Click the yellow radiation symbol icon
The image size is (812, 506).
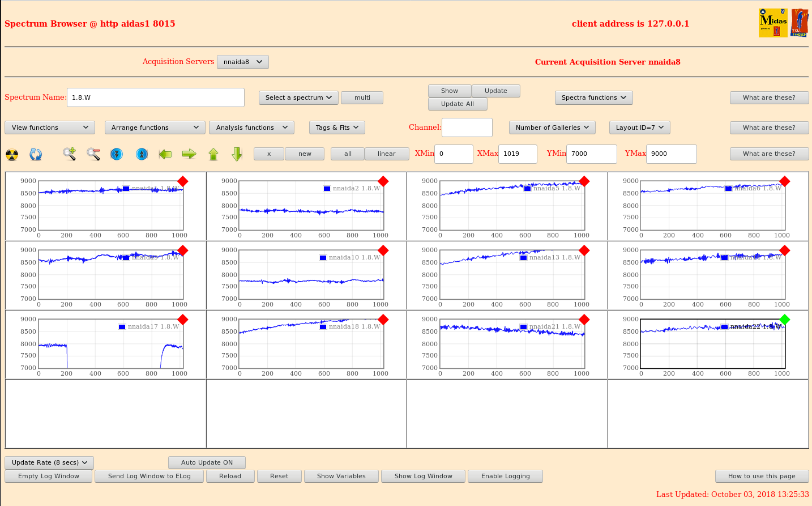(x=12, y=154)
